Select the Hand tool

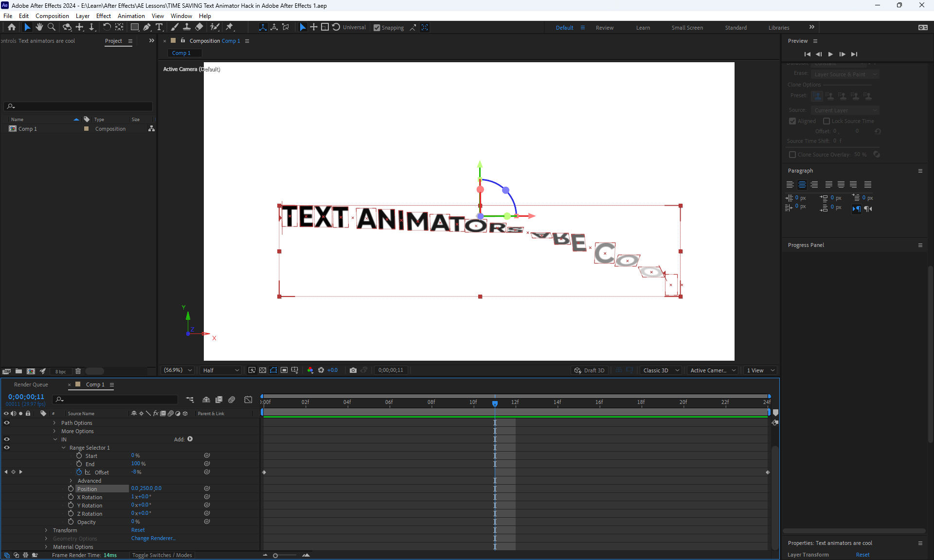[x=39, y=27]
